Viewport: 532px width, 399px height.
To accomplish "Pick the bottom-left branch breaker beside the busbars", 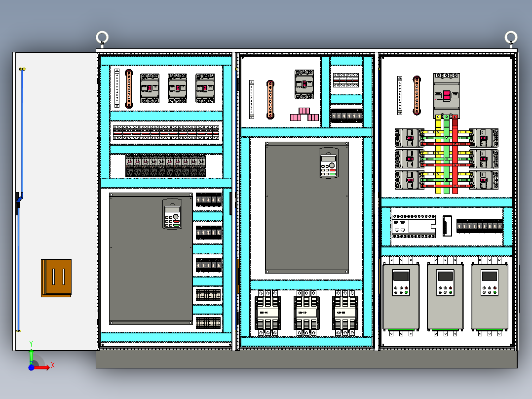I will tap(410, 180).
